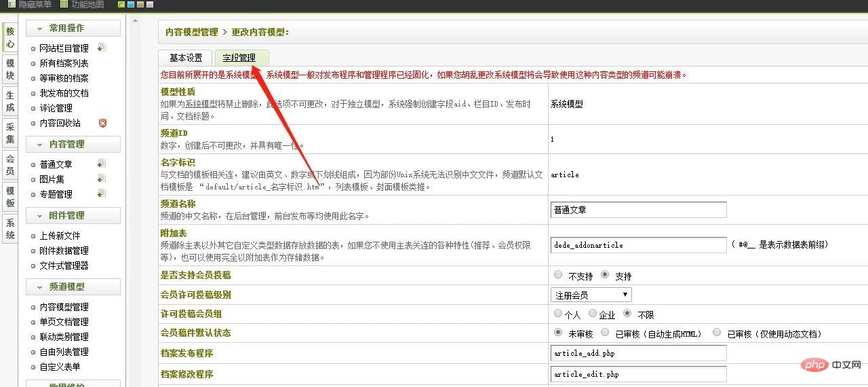Click the add icon beside 专题管理

point(101,193)
